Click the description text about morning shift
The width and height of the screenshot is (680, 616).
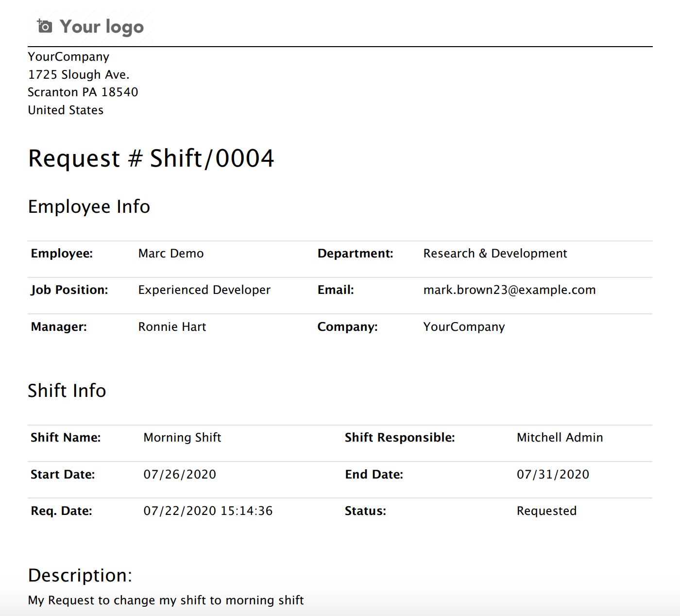(166, 600)
